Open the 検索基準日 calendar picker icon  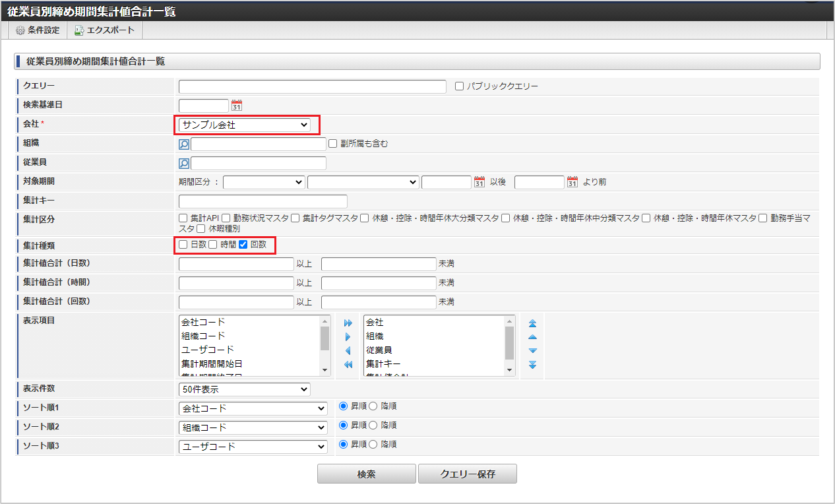coord(236,105)
